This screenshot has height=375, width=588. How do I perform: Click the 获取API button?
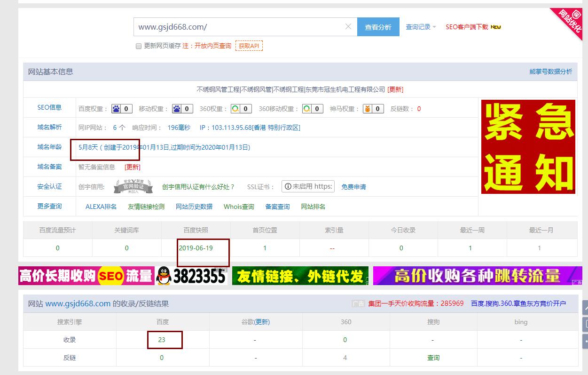[249, 46]
